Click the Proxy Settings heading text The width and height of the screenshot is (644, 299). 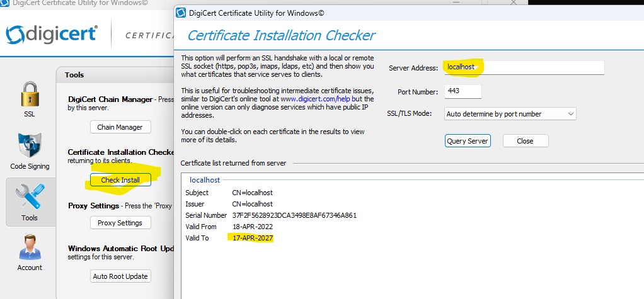coord(94,205)
